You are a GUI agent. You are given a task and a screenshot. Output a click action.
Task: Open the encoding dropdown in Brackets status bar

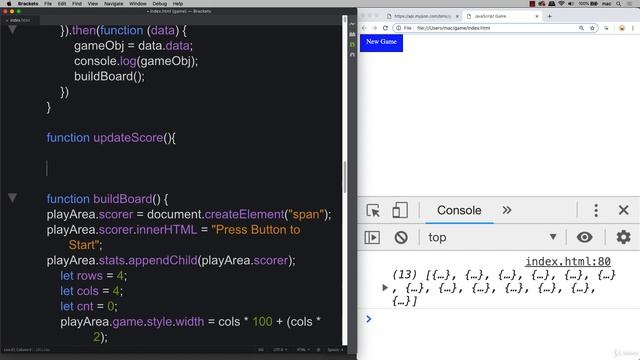pyautogui.click(x=280, y=350)
